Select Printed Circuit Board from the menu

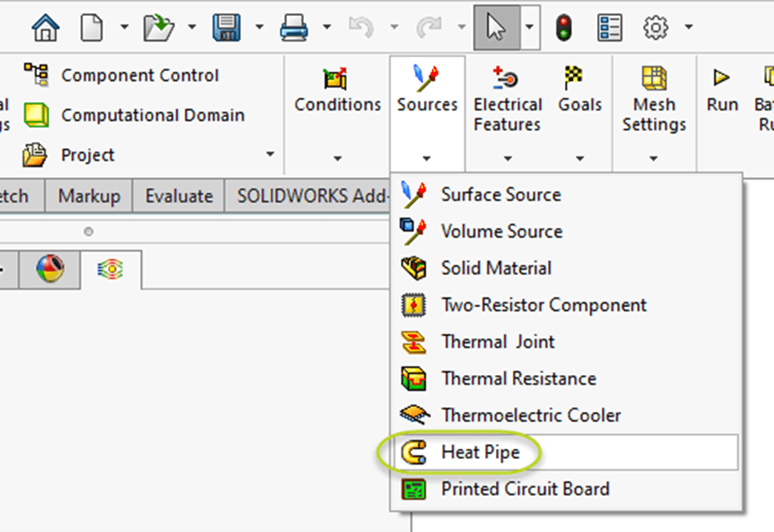pyautogui.click(x=525, y=489)
